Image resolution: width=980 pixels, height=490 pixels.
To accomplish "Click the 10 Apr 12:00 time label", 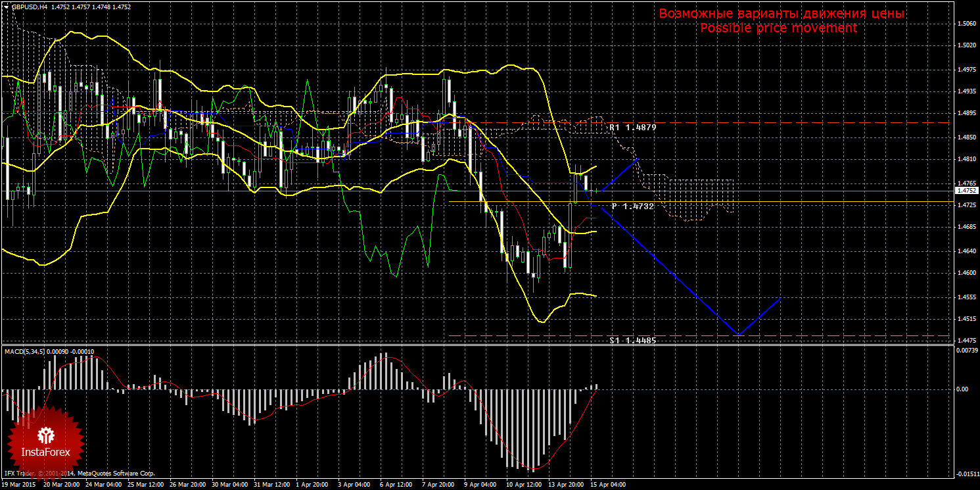I will point(523,485).
